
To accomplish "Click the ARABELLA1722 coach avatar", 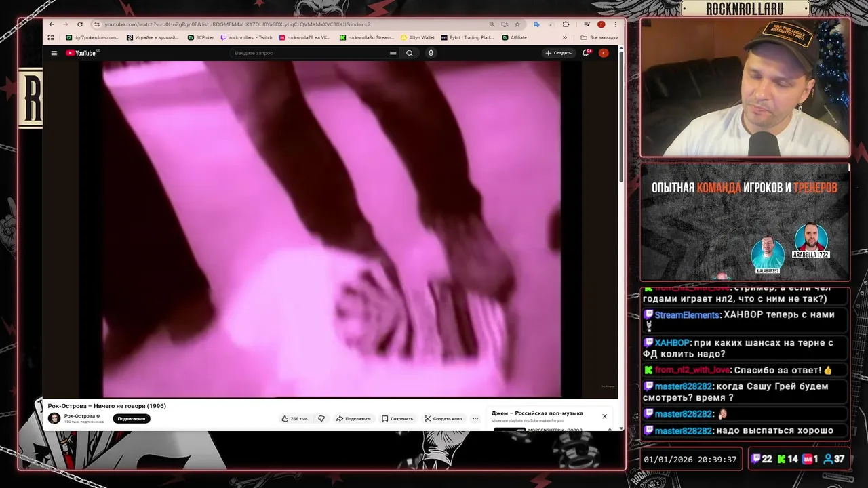I will pos(811,239).
